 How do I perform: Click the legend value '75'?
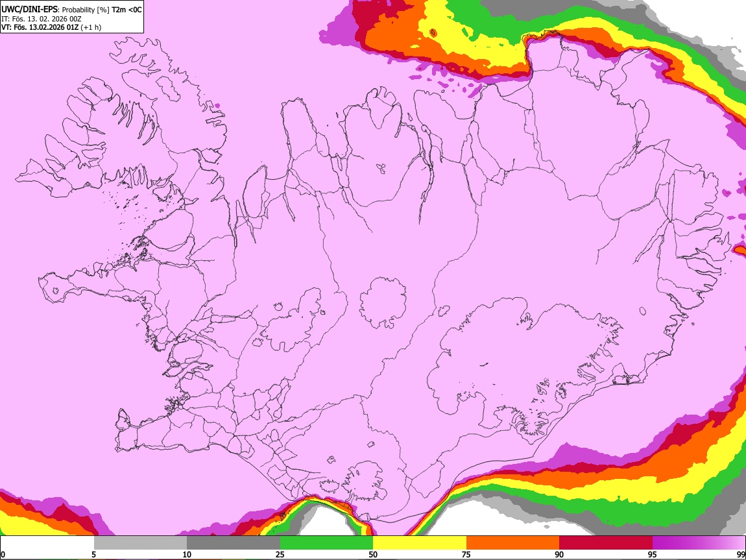(x=466, y=554)
